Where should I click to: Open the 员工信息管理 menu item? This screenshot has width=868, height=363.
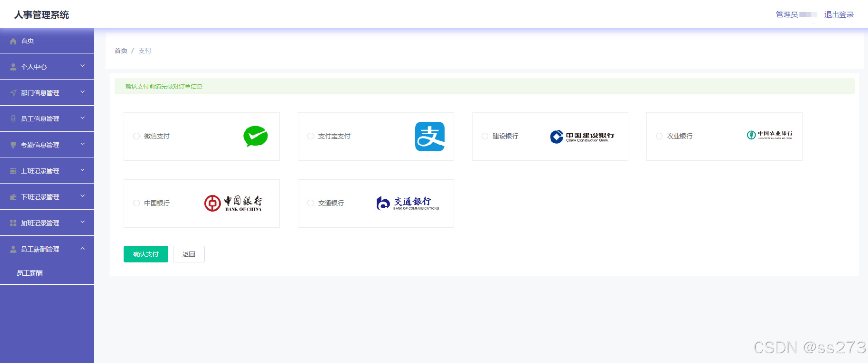[47, 119]
